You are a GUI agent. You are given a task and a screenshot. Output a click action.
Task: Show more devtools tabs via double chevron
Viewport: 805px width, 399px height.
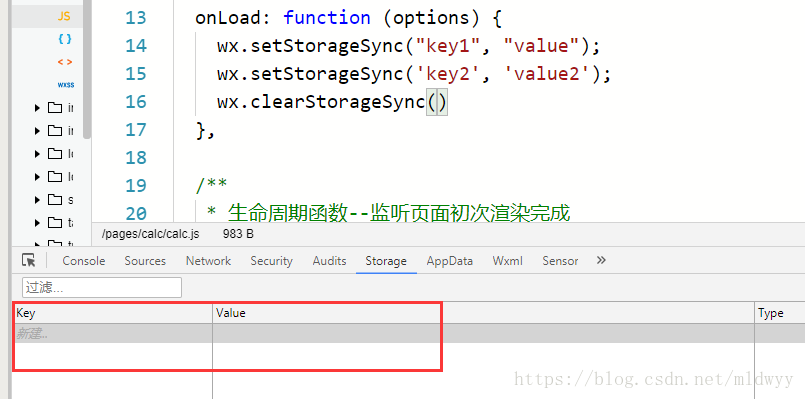(x=601, y=260)
